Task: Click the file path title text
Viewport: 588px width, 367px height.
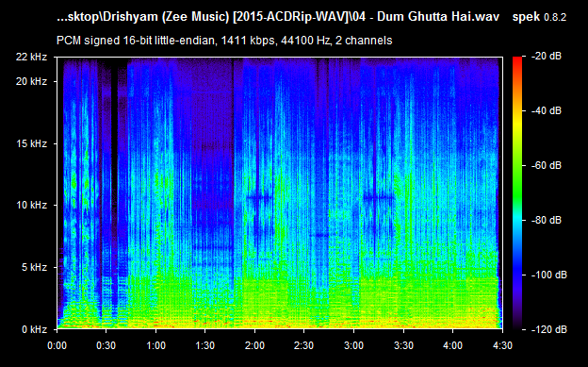Action: [x=278, y=17]
